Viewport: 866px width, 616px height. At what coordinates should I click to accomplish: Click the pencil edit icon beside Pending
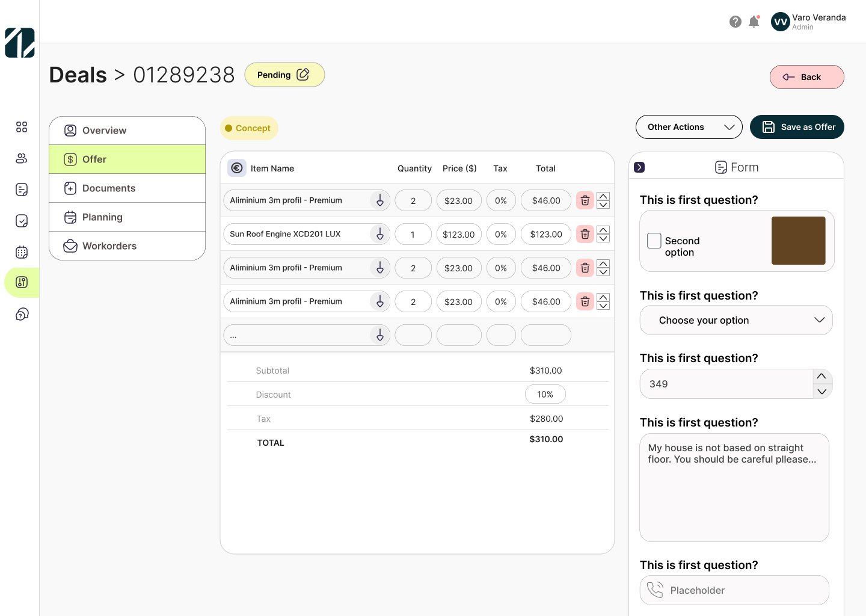(x=303, y=75)
